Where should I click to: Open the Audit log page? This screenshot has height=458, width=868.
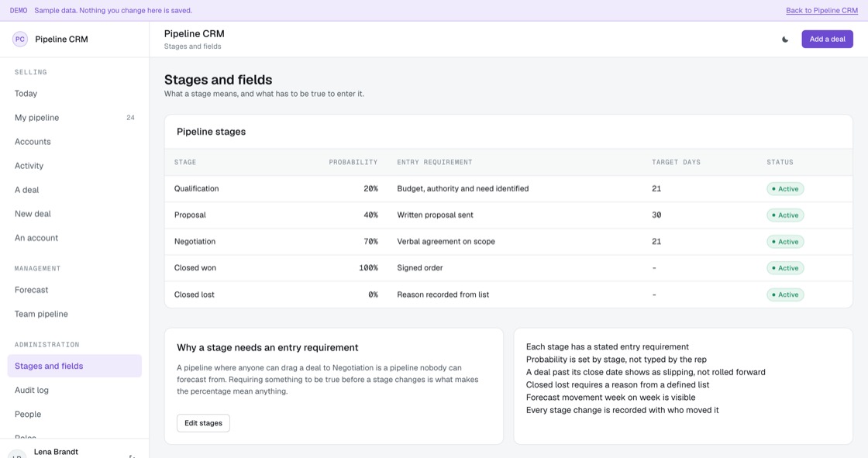click(74, 390)
